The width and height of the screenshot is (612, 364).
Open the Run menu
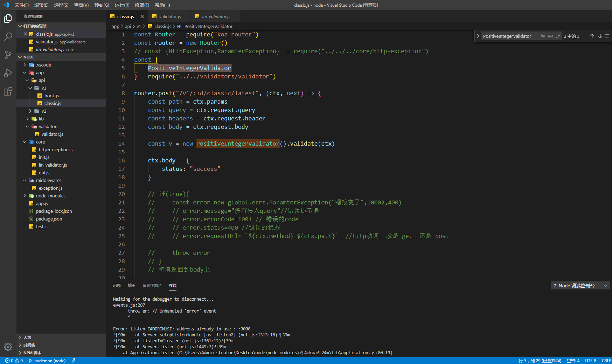[x=122, y=5]
